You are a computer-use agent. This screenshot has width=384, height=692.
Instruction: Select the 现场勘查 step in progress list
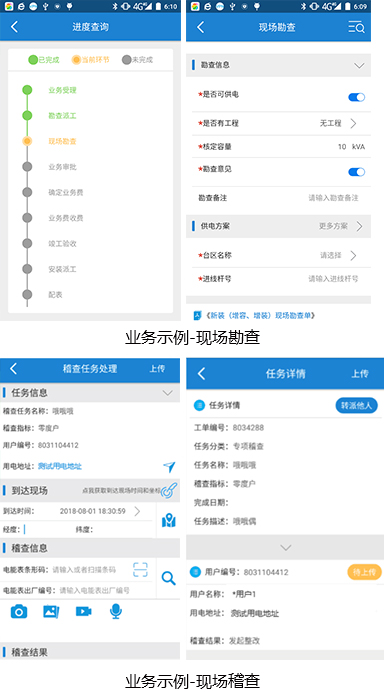62,141
